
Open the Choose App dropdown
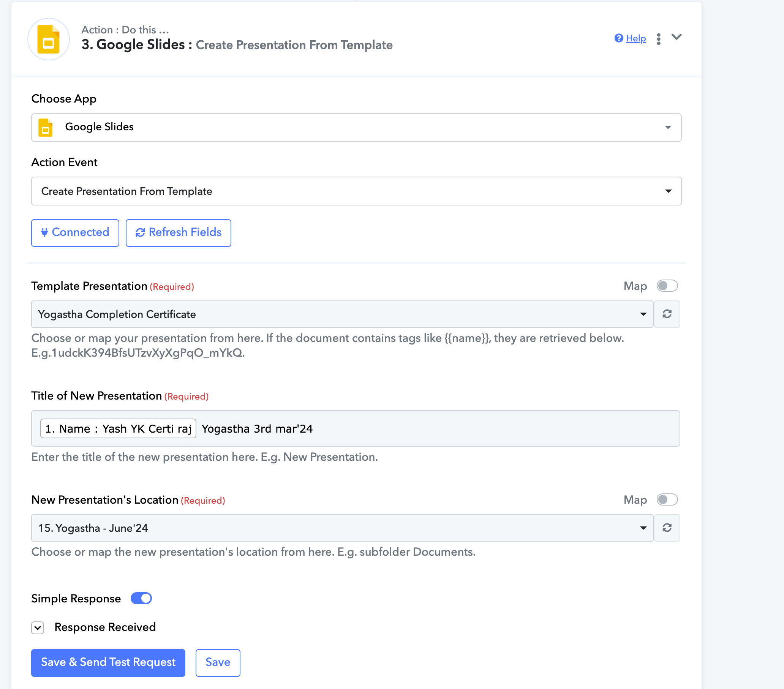click(x=356, y=127)
